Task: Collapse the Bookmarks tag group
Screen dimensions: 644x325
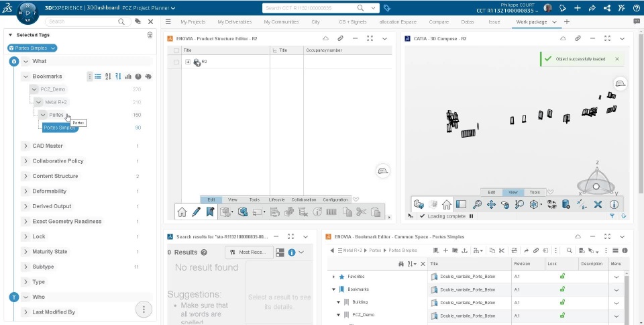Action: (x=25, y=77)
